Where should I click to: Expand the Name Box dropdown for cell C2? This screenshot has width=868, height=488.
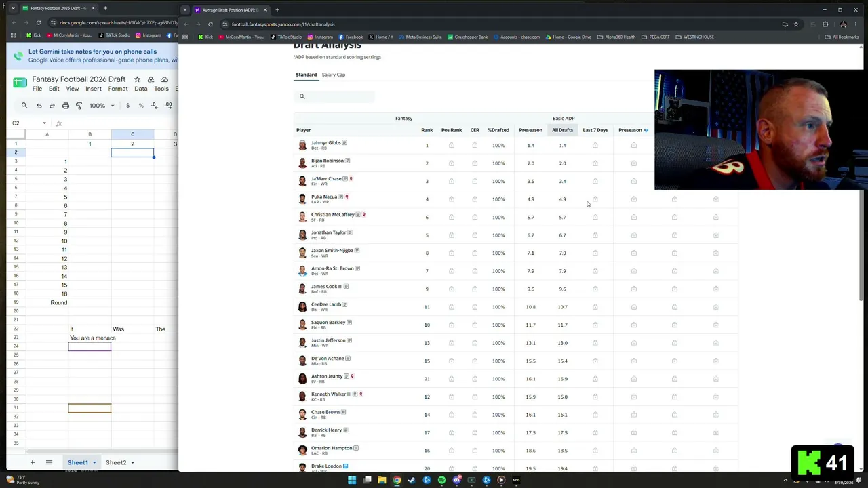click(45, 123)
